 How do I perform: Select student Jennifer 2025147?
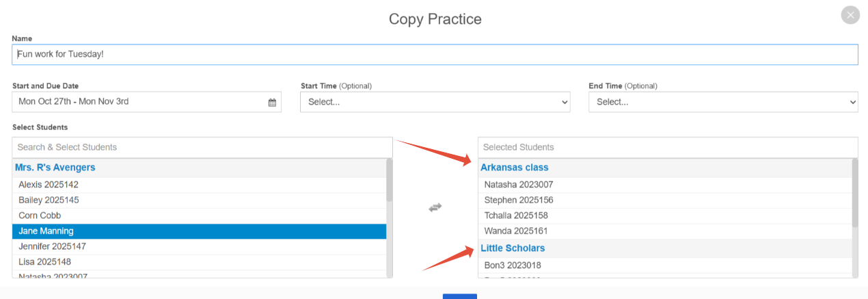pyautogui.click(x=199, y=246)
